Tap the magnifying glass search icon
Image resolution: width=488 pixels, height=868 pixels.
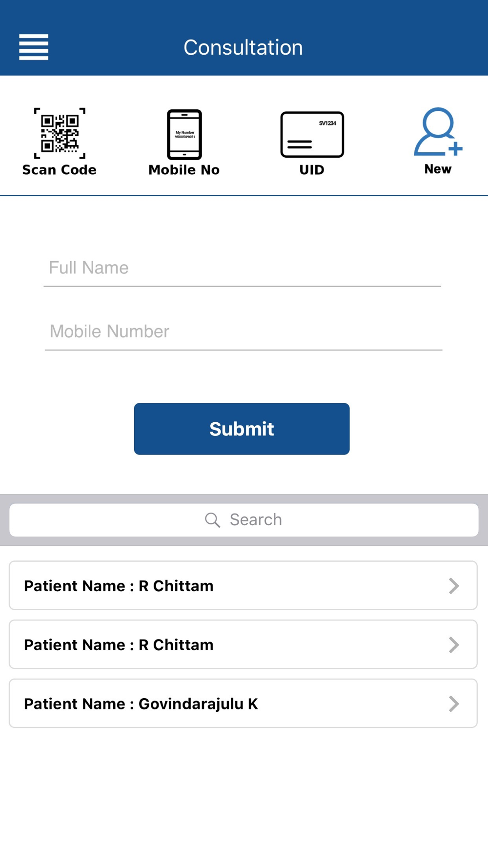click(x=212, y=520)
